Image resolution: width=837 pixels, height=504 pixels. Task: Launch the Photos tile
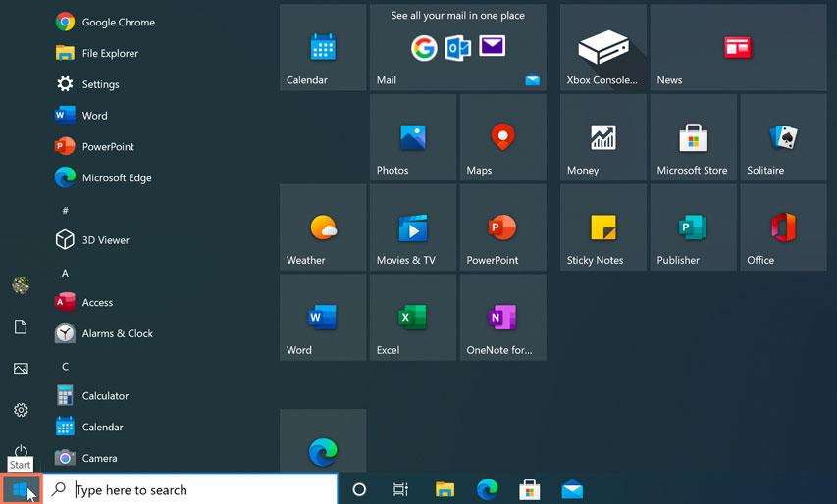413,138
